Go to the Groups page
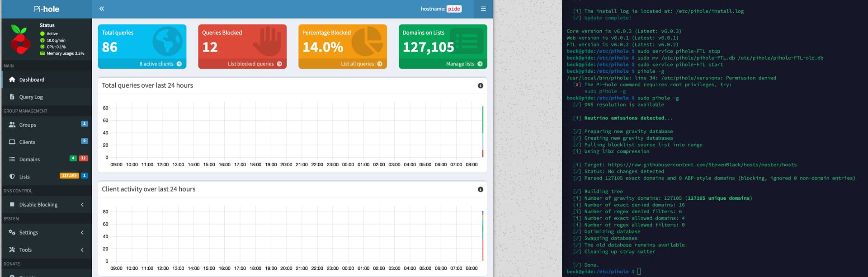The height and width of the screenshot is (277, 868). coord(47,125)
